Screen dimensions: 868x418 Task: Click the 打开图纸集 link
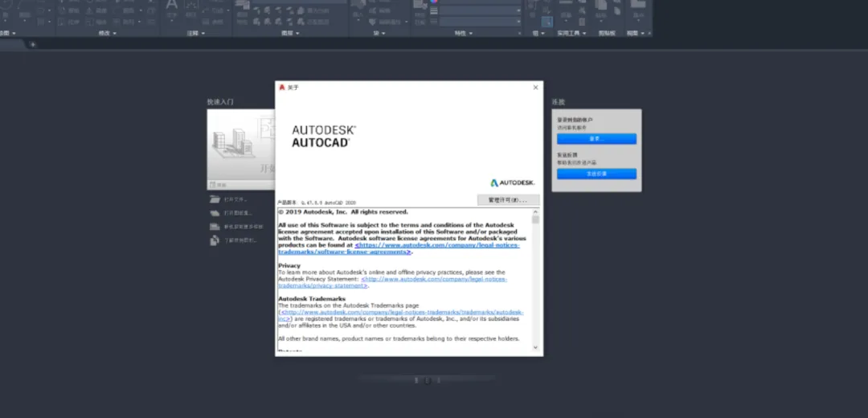pos(238,213)
